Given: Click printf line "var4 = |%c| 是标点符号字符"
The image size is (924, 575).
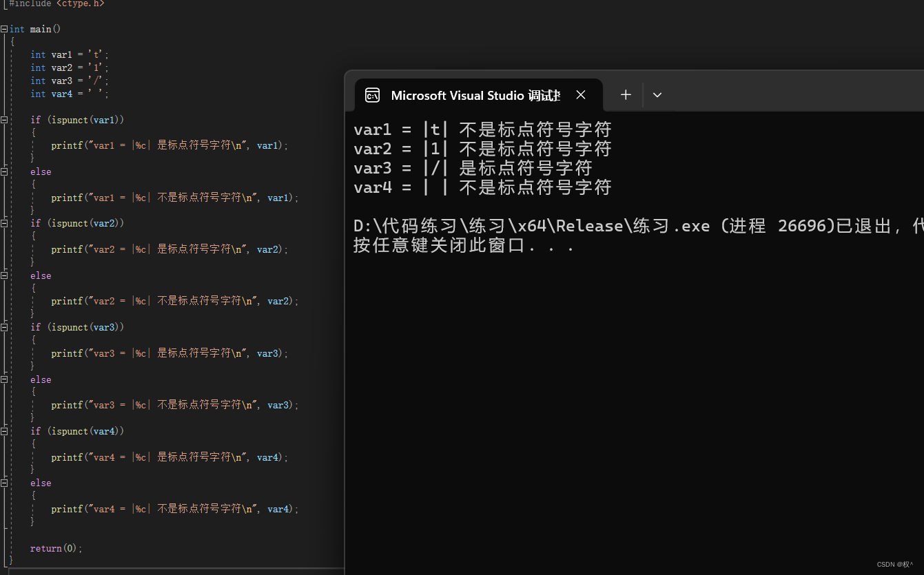Looking at the screenshot, I should click(x=170, y=457).
